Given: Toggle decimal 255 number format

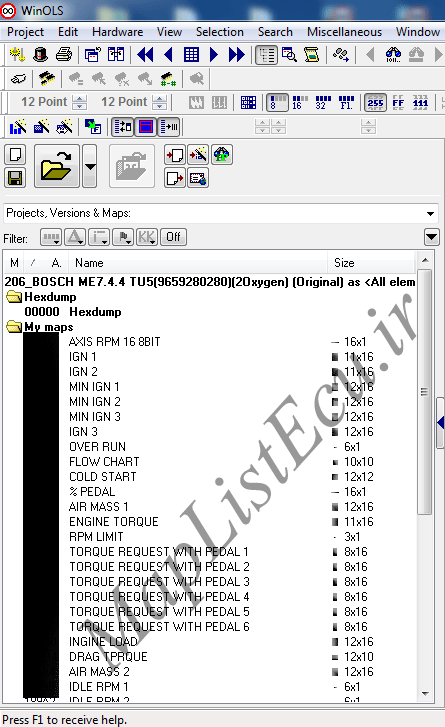Looking at the screenshot, I should [375, 102].
